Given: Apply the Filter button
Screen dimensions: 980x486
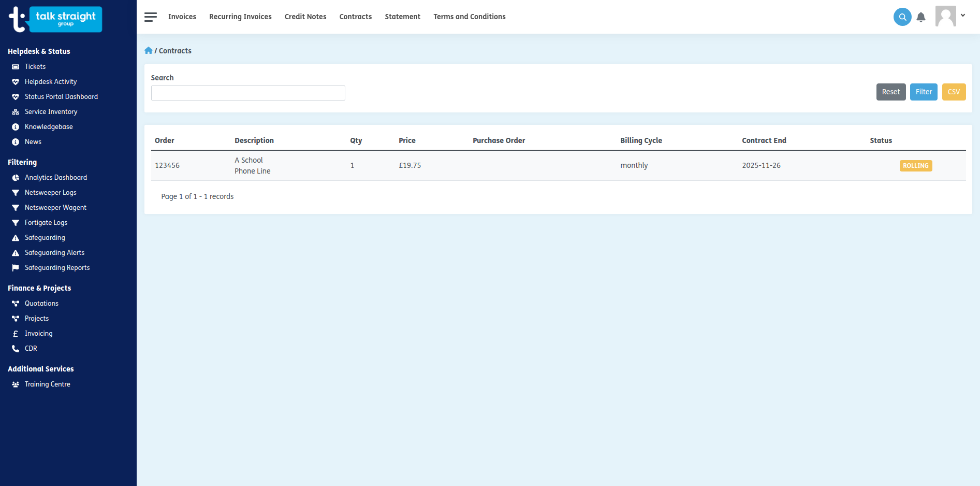Looking at the screenshot, I should [924, 92].
